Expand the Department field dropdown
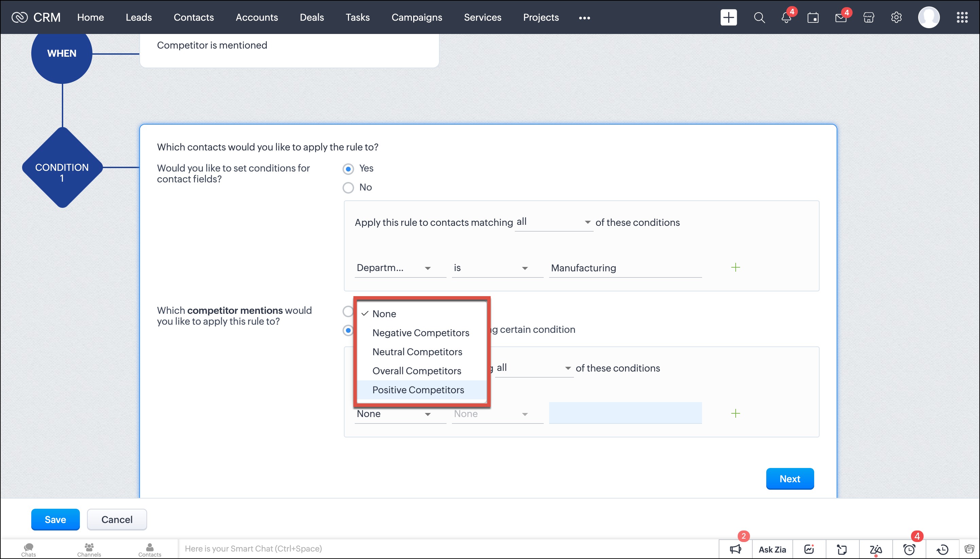This screenshot has height=559, width=980. [400, 268]
